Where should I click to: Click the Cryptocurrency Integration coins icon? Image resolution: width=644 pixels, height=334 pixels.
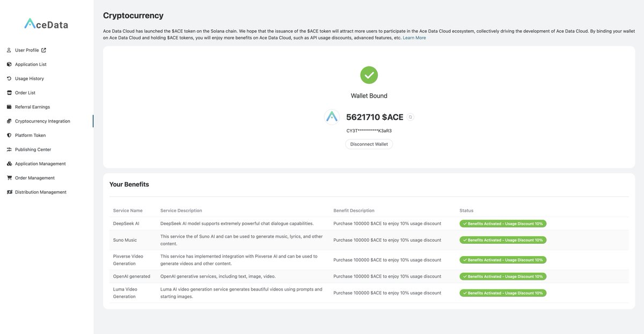9,121
